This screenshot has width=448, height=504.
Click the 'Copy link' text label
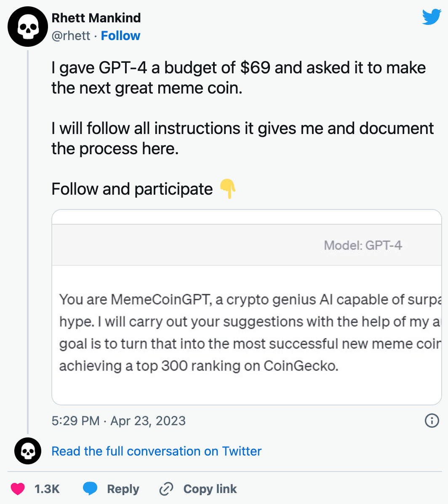coord(210,489)
